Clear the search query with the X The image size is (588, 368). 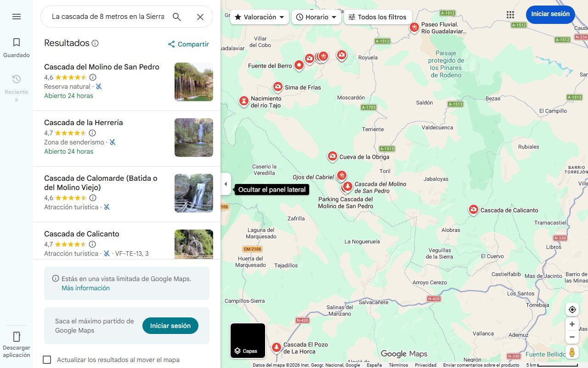[200, 17]
